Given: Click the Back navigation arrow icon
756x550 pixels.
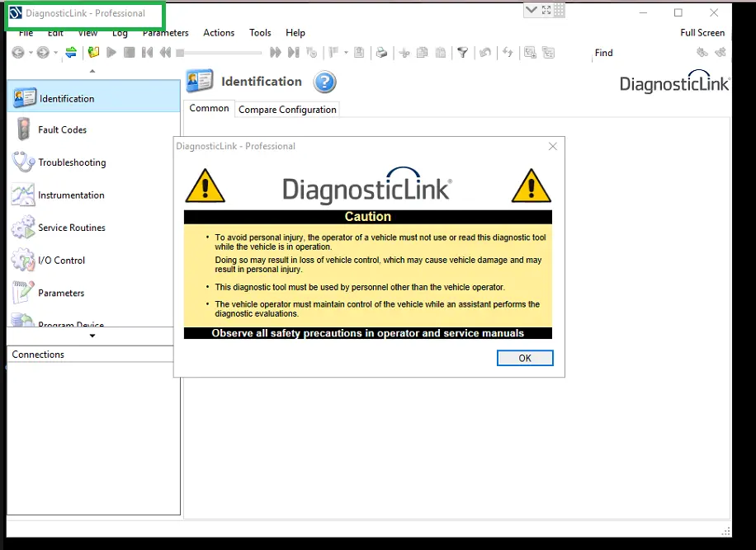Looking at the screenshot, I should click(x=18, y=53).
